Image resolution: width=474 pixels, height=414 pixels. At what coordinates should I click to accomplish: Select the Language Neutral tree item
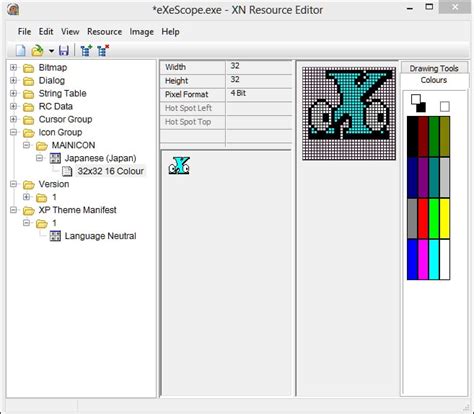[x=100, y=236]
